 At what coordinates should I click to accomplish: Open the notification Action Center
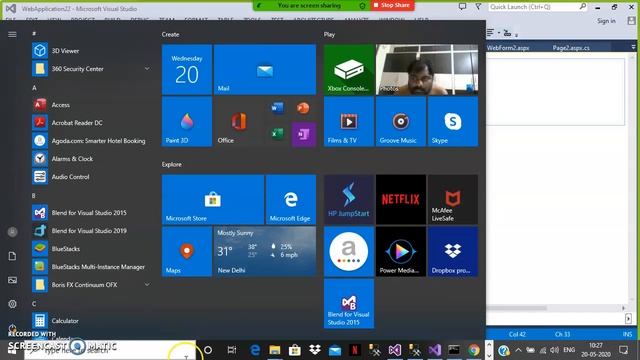623,350
